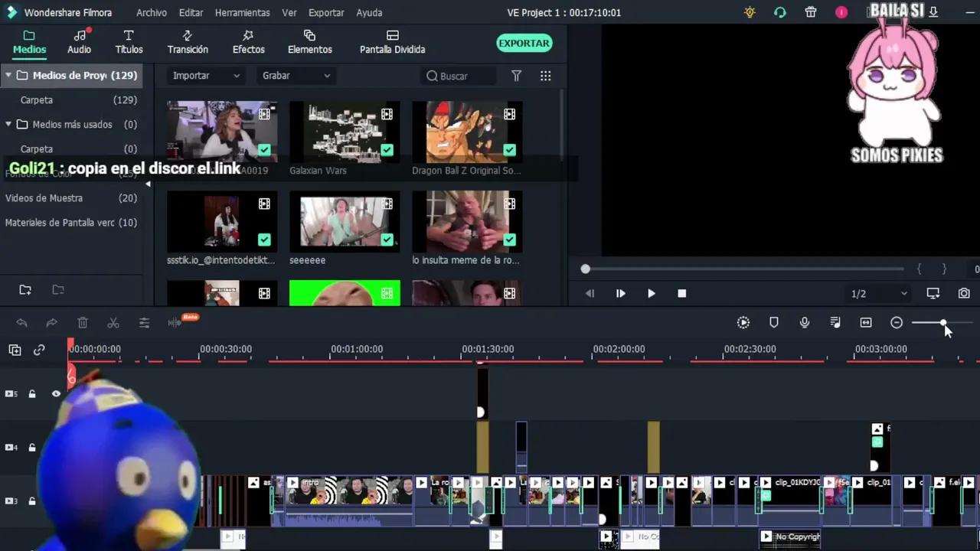Screen dimensions: 980x551
Task: Click the undo arrow icon
Action: tap(21, 323)
